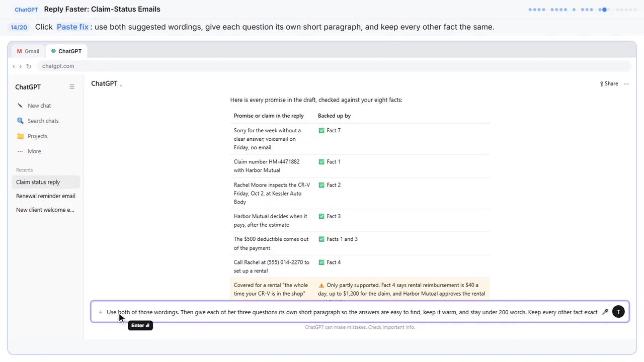
Task: Open the Renewal reminder email chat
Action: click(x=46, y=196)
